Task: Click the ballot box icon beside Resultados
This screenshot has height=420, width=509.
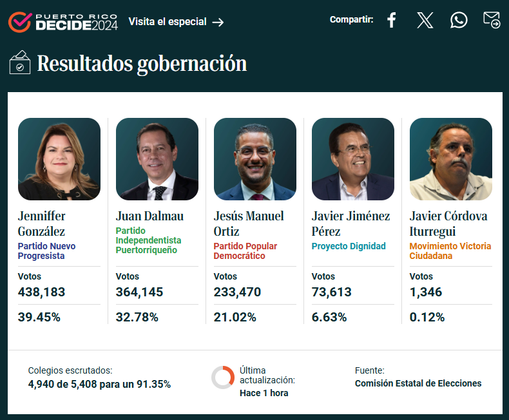Action: [20, 62]
